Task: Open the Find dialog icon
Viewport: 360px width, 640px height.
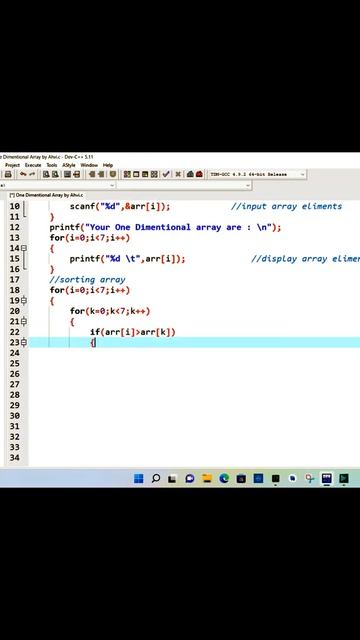Action: pyautogui.click(x=46, y=174)
